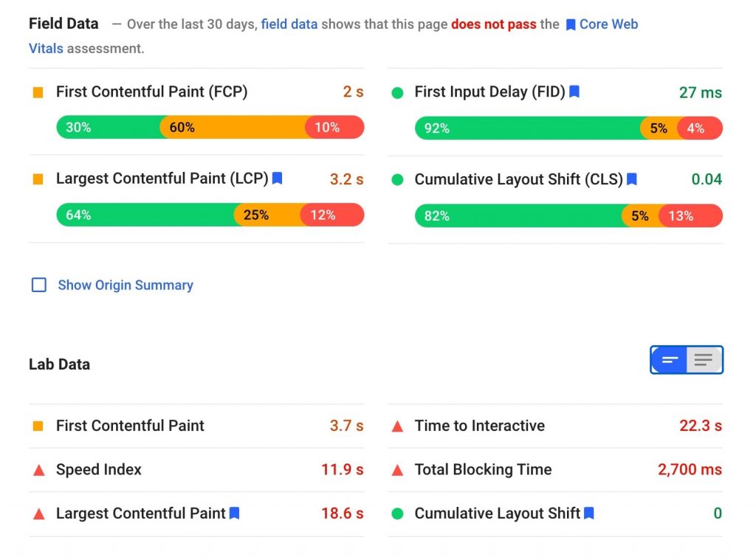
Task: Click the Core Web Vitals bookmark icon in the header
Action: click(x=570, y=24)
